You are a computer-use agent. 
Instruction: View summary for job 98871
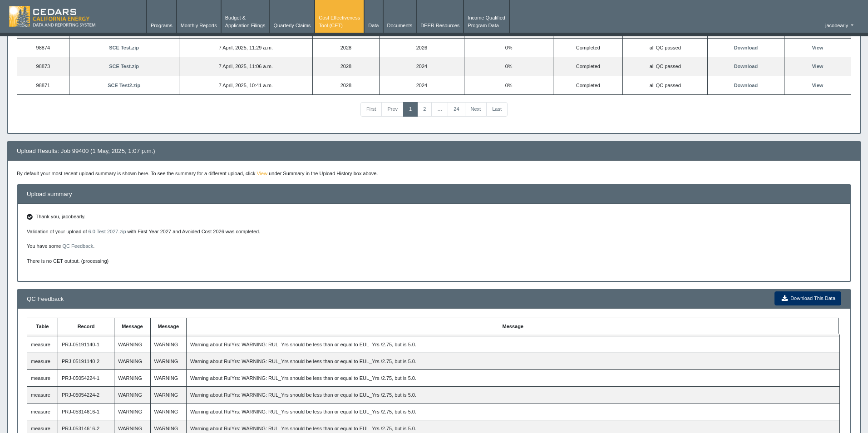coord(817,85)
